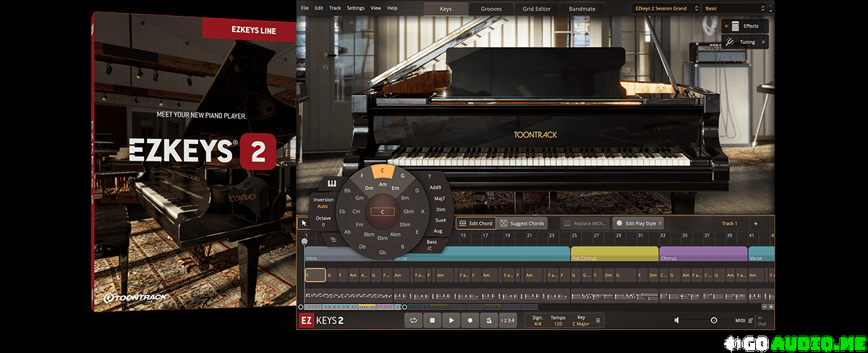
Task: Select the arrow pointer tool
Action: (305, 223)
